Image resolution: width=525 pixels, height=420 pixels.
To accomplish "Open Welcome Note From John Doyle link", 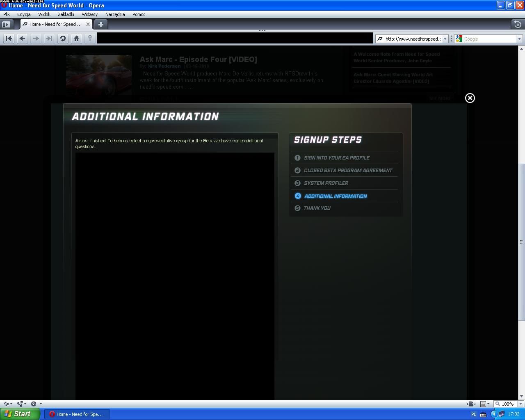I will click(x=397, y=57).
